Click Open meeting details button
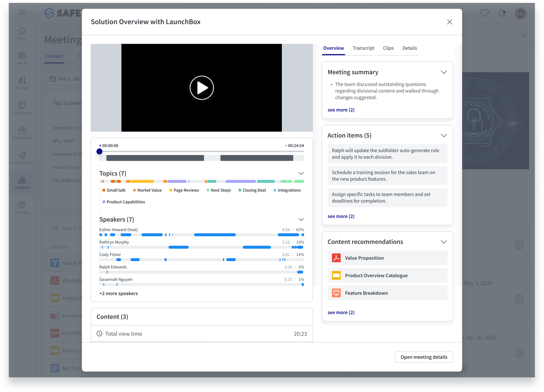Viewport: 544px width, 392px height. pos(424,357)
